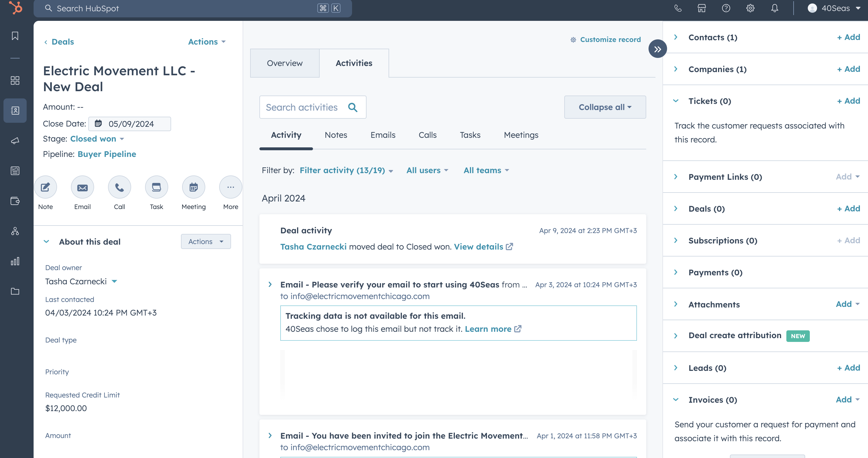Expand the Contacts (1) section
The image size is (868, 458).
[675, 37]
